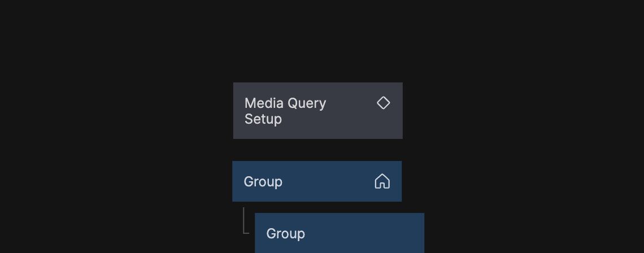Click the diamond icon on Media Query Setup
The width and height of the screenshot is (644, 253).
(384, 103)
